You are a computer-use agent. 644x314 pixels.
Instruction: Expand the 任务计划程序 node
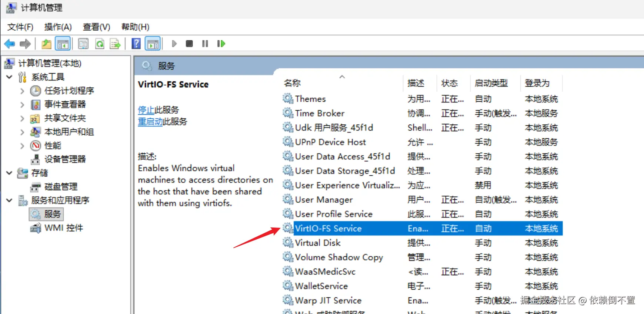[22, 91]
